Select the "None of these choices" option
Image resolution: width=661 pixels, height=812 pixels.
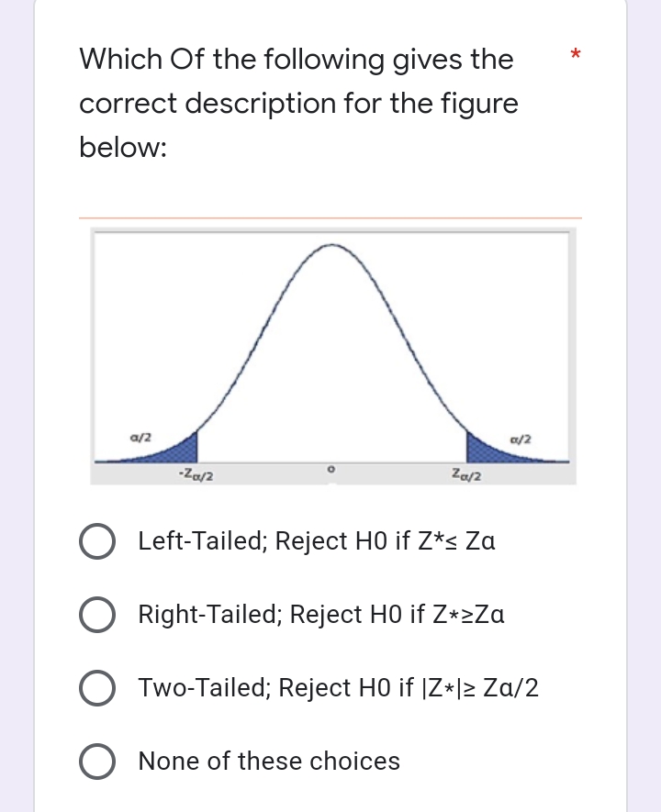tap(97, 762)
